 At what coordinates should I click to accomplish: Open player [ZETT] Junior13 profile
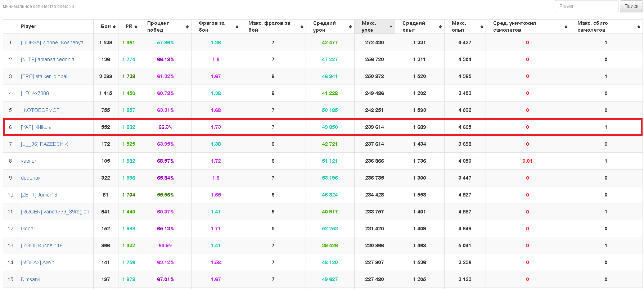(39, 195)
